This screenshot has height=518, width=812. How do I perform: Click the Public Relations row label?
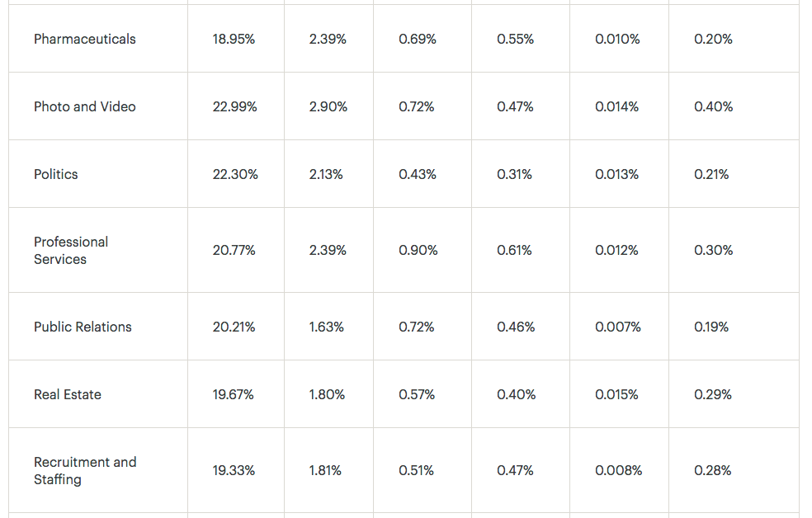pyautogui.click(x=83, y=327)
